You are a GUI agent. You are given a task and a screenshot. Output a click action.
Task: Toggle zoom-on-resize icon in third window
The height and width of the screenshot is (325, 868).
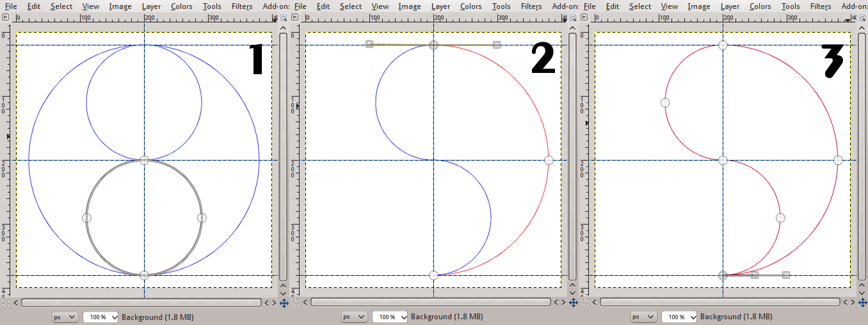point(862,19)
